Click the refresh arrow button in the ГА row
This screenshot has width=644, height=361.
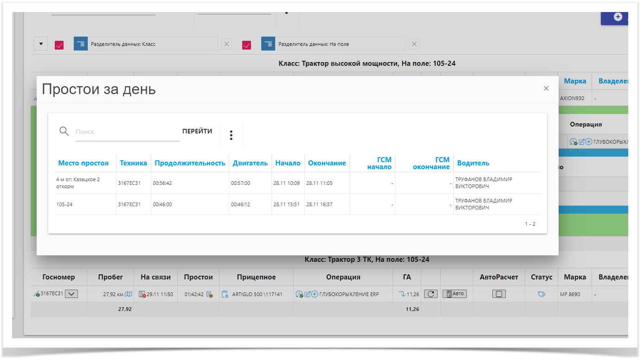(431, 294)
